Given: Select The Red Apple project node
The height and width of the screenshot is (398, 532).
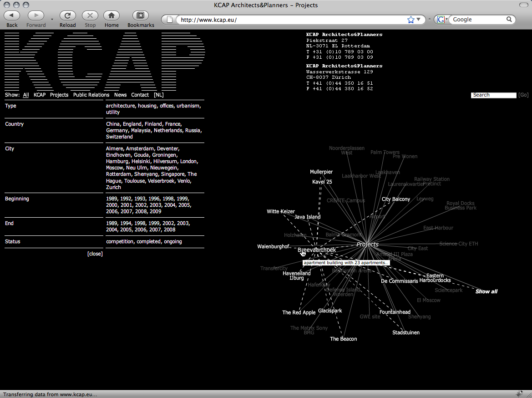Looking at the screenshot, I should tap(299, 313).
